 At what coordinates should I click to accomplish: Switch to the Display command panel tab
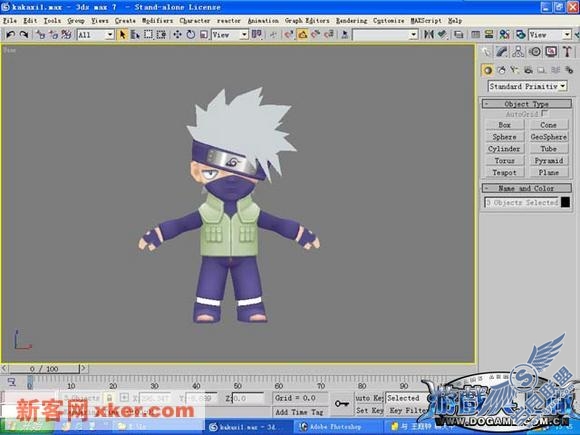coord(551,52)
